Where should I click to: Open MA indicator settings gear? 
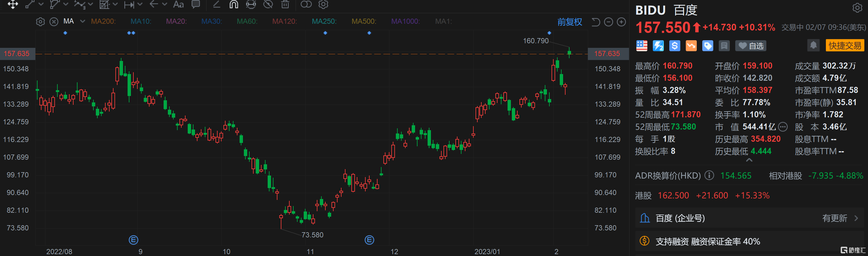pos(40,22)
